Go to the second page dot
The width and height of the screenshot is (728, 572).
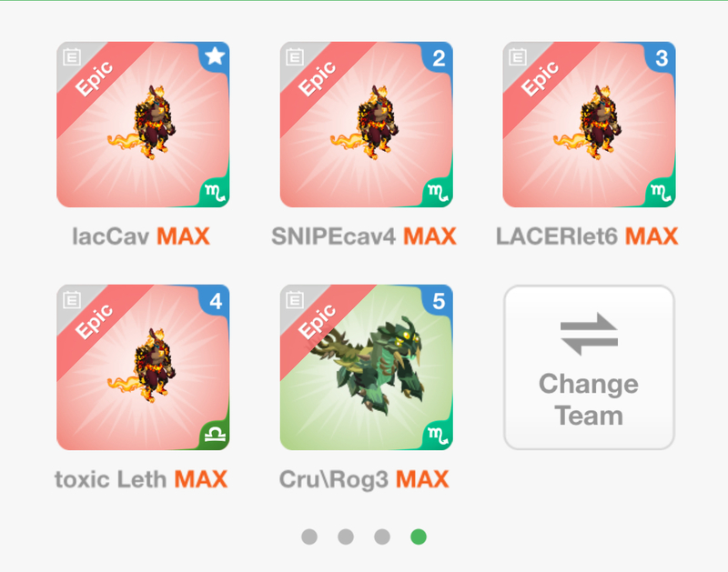[346, 537]
